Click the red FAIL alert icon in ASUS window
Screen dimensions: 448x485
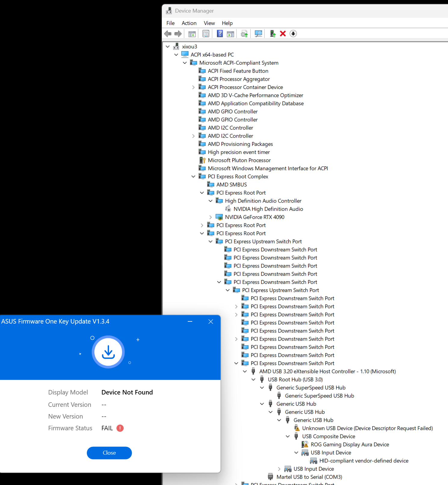tap(120, 428)
